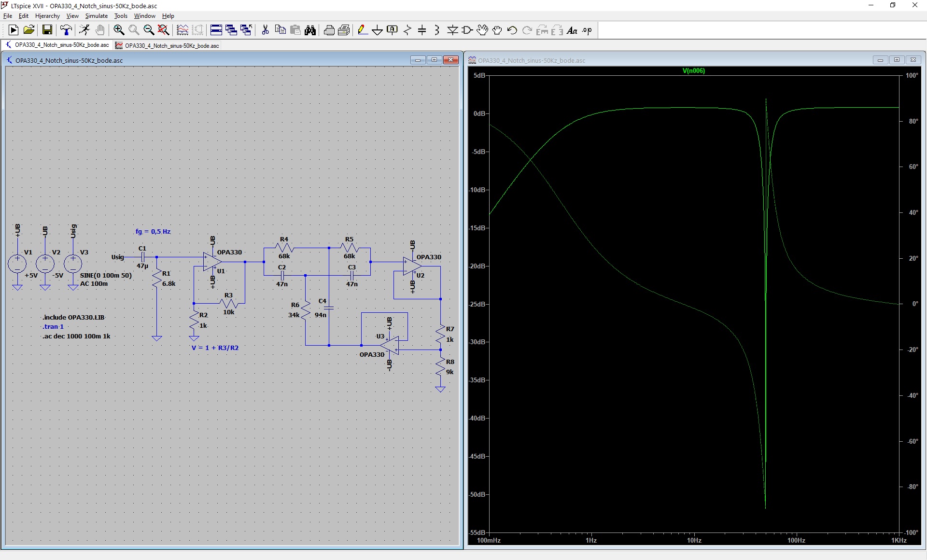Select the SPICE directive .op tool
The width and height of the screenshot is (927, 560).
coord(587,30)
